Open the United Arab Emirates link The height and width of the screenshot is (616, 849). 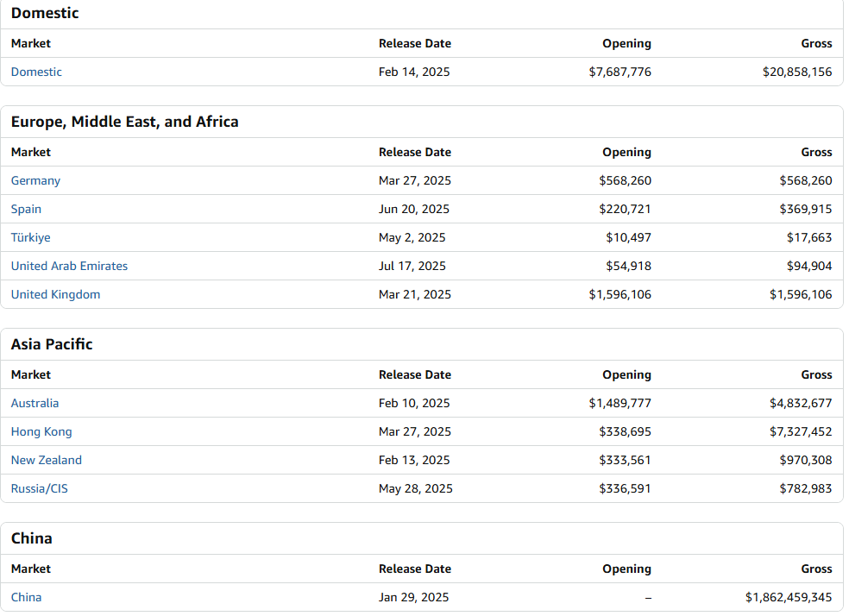[x=69, y=266]
